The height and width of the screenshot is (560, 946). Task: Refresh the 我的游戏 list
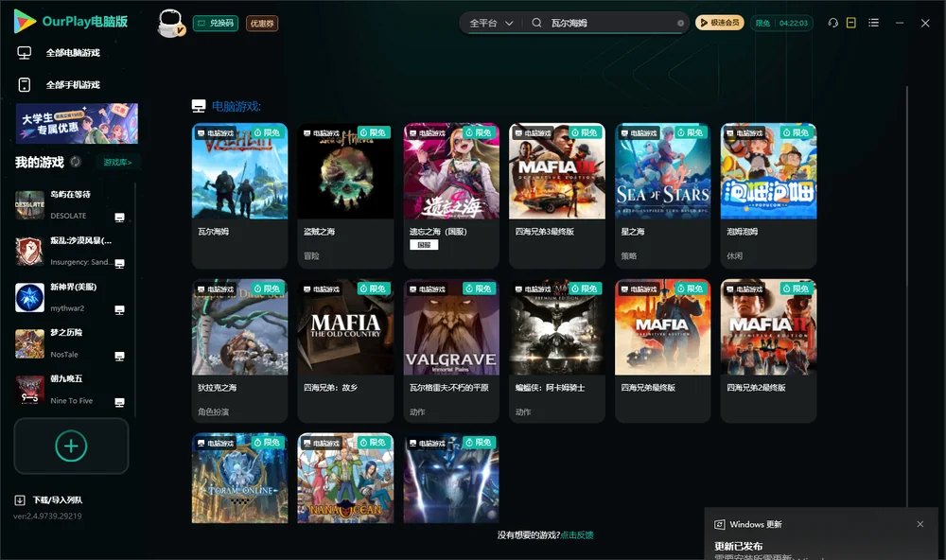coord(76,162)
